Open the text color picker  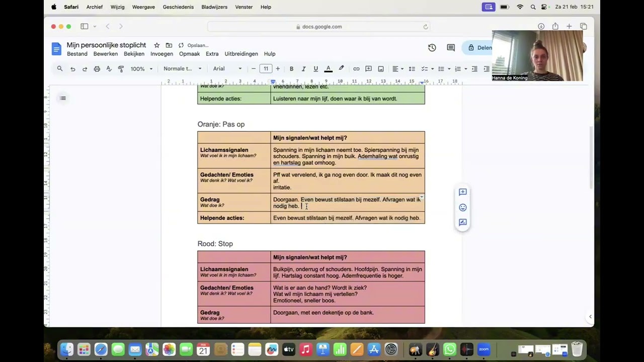[328, 69]
